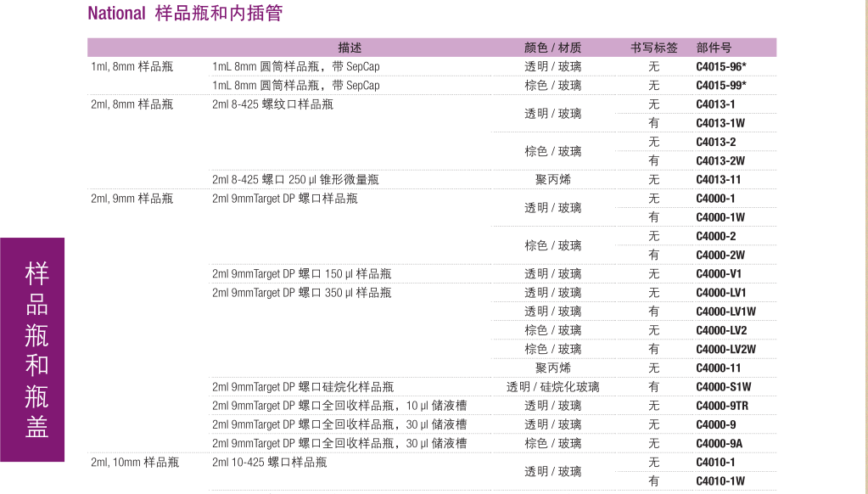Select the '2ml, 8mm 样品瓶' category cell
868x494 pixels.
click(132, 104)
